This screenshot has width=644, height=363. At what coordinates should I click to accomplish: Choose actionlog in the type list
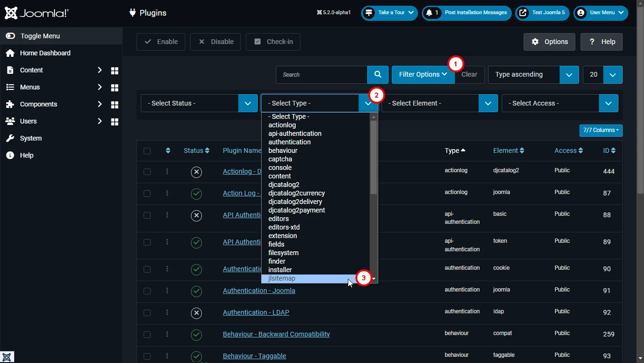pyautogui.click(x=315, y=125)
